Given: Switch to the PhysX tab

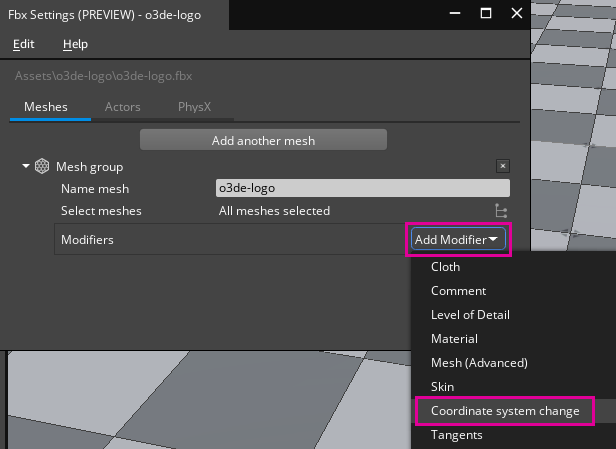Looking at the screenshot, I should (194, 106).
